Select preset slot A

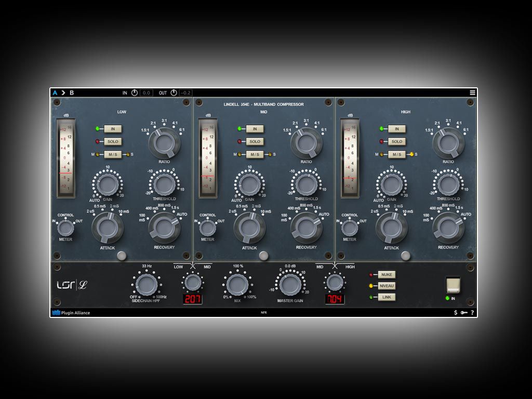pyautogui.click(x=55, y=92)
